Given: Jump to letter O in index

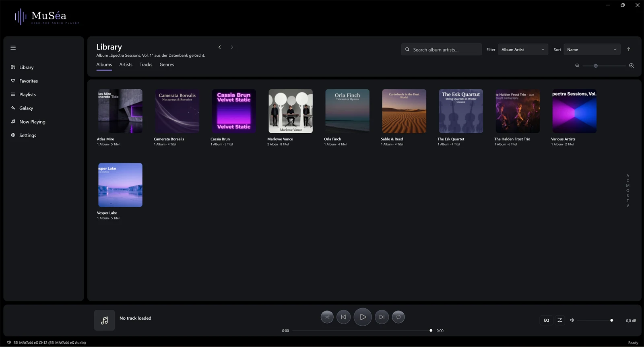Looking at the screenshot, I should coord(627,191).
